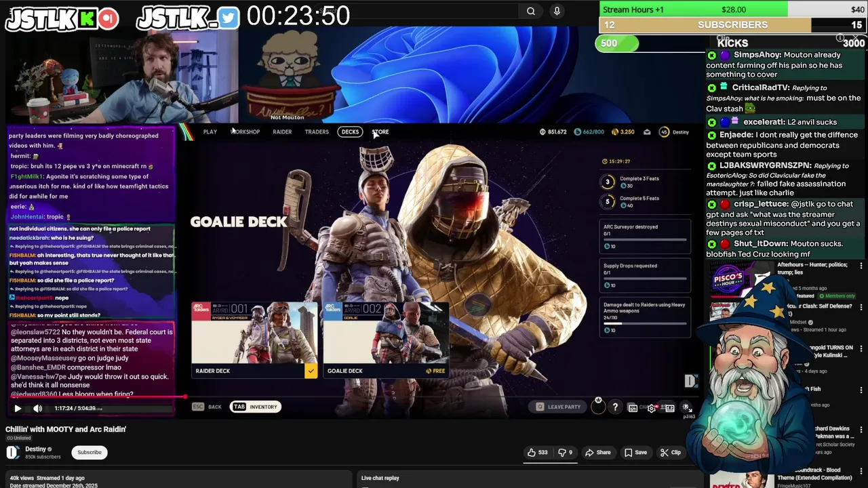
Task: Click the video title Chillin' with MOOTY
Action: point(66,429)
